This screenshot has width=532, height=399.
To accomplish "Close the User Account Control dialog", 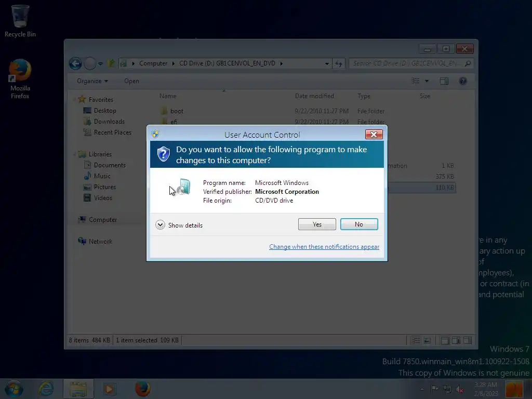I will pyautogui.click(x=374, y=135).
